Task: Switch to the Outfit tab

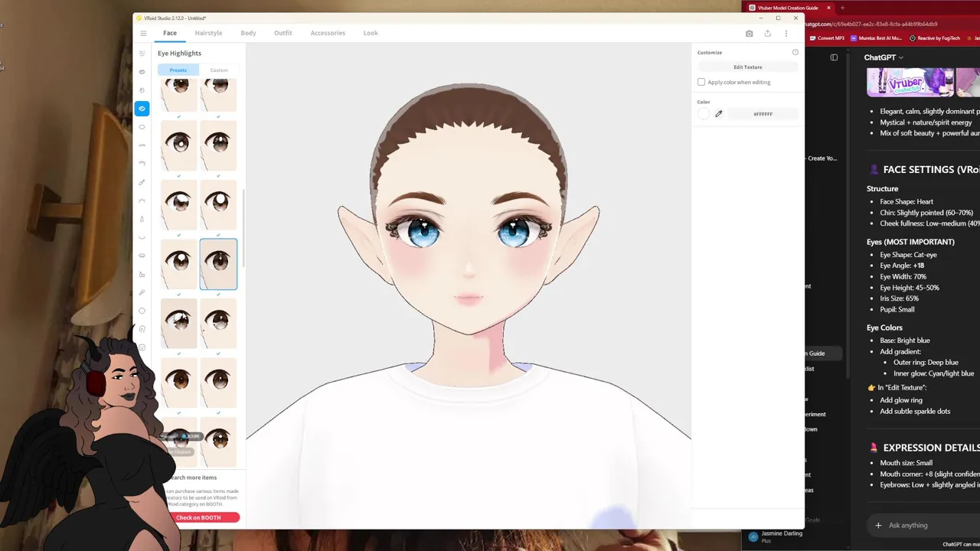Action: [x=283, y=33]
